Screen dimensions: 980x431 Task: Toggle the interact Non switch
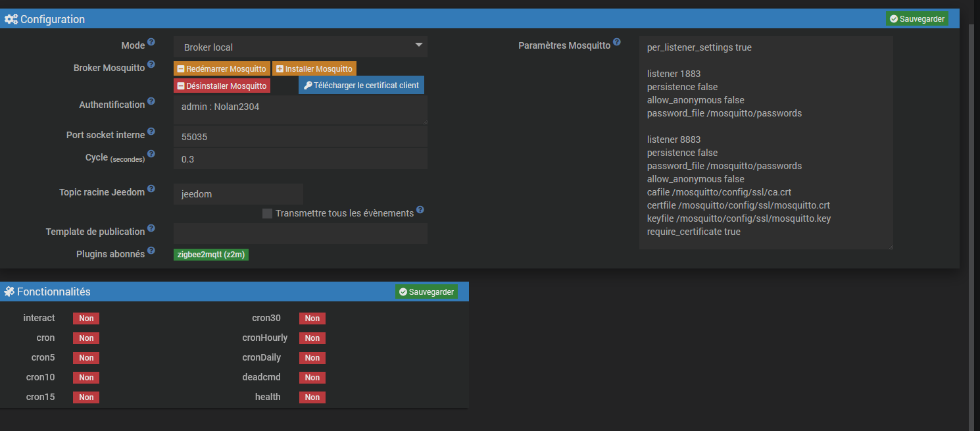(86, 318)
